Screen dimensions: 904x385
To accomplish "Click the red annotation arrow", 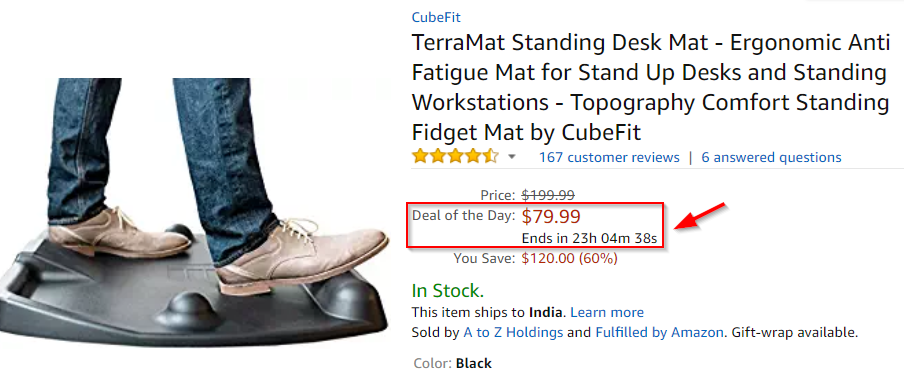I will click(x=698, y=217).
